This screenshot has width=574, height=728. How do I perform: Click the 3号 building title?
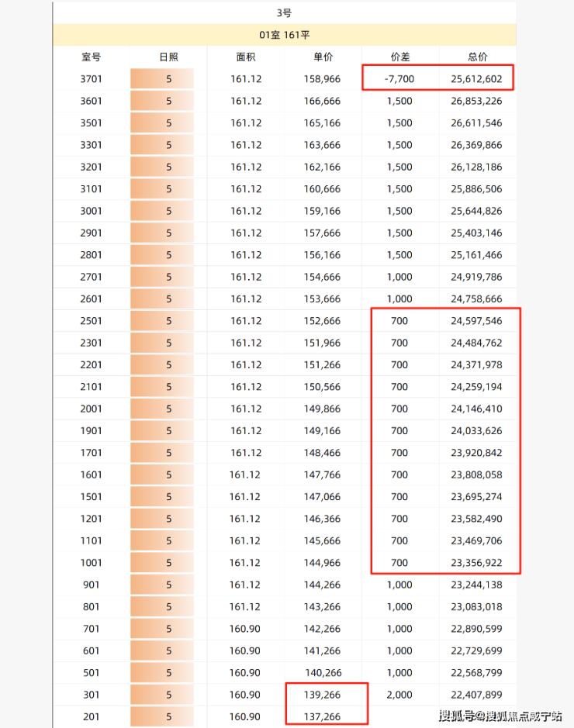[284, 13]
